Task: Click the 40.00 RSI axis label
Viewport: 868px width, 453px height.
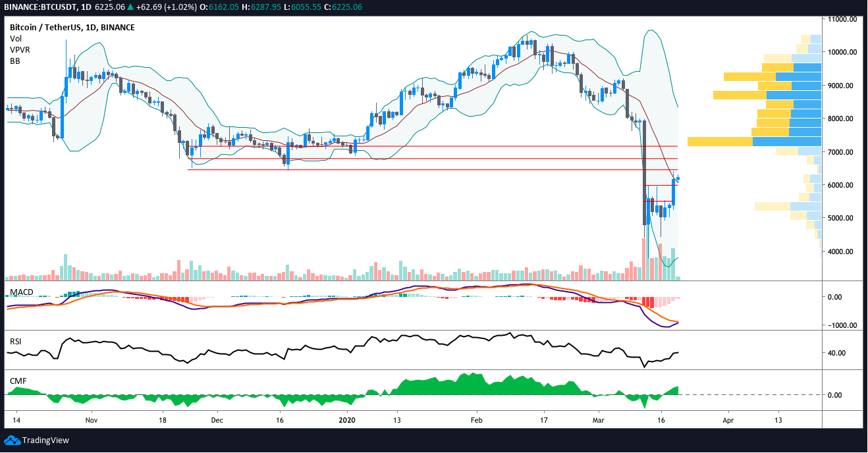Action: pyautogui.click(x=836, y=353)
